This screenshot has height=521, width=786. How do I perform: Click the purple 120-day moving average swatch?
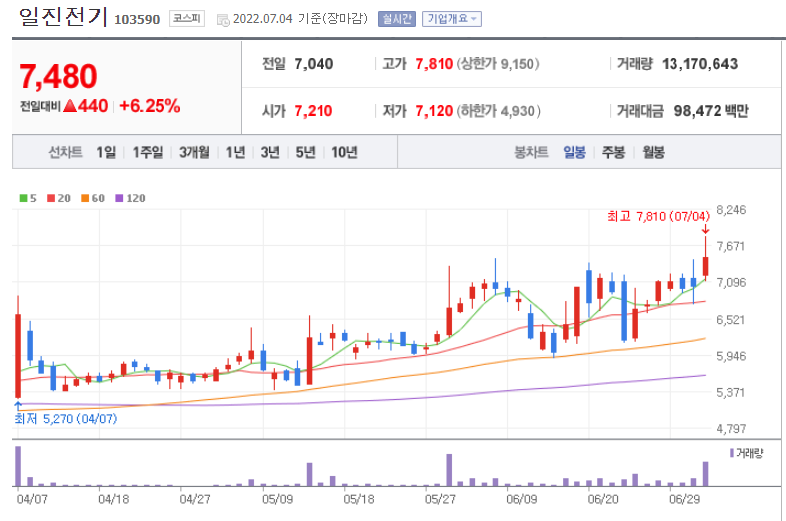tap(119, 198)
